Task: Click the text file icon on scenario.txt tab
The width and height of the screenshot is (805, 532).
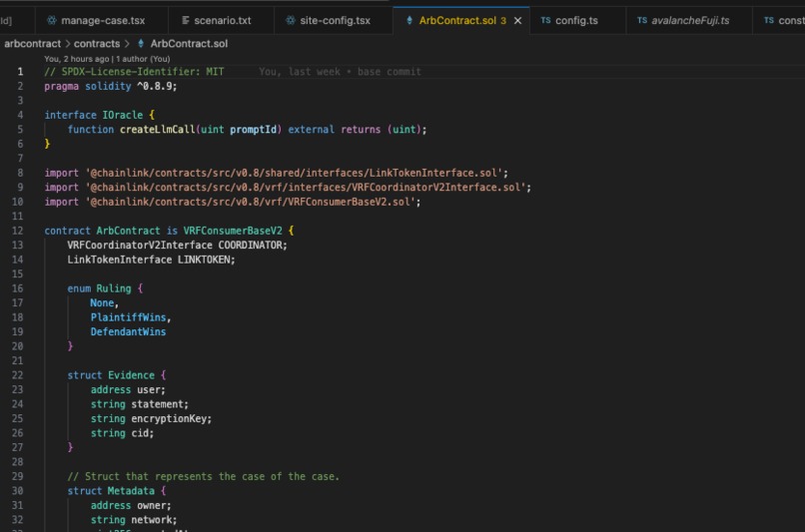Action: [186, 21]
